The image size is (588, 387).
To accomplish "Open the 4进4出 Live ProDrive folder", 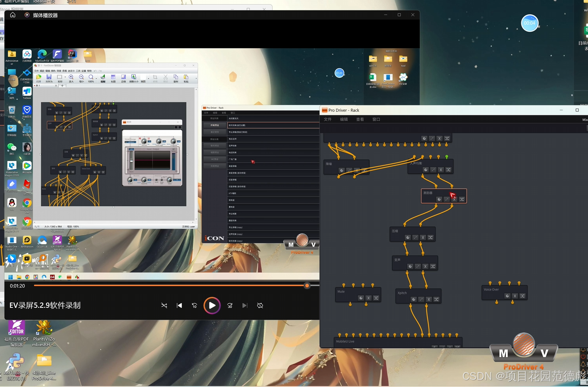I will point(44,367).
